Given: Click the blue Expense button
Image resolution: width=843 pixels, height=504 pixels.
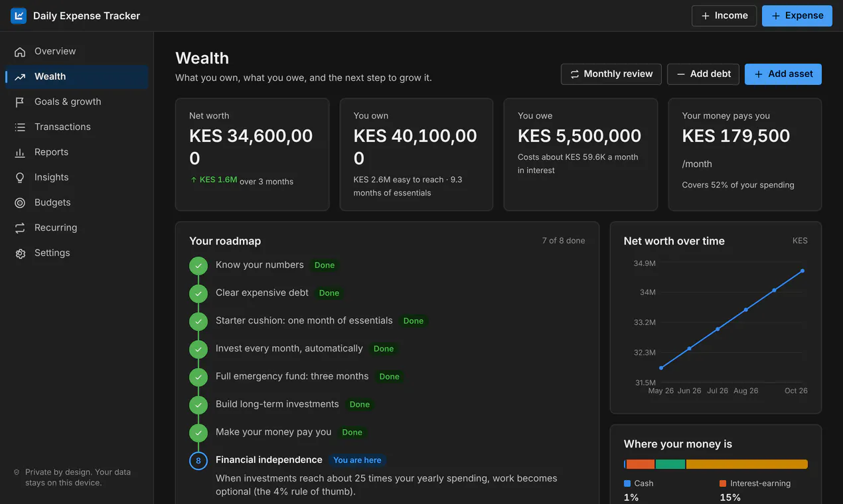Looking at the screenshot, I should click(x=797, y=16).
